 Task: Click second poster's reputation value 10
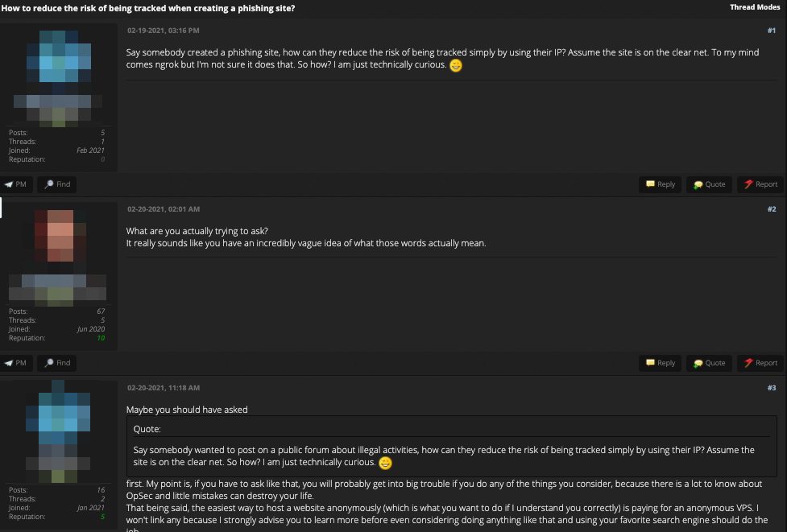[x=101, y=338]
